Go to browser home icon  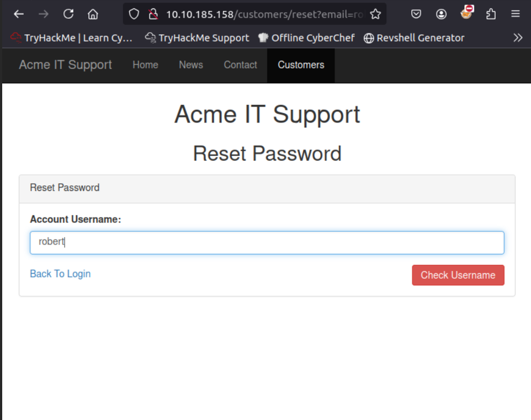[93, 14]
